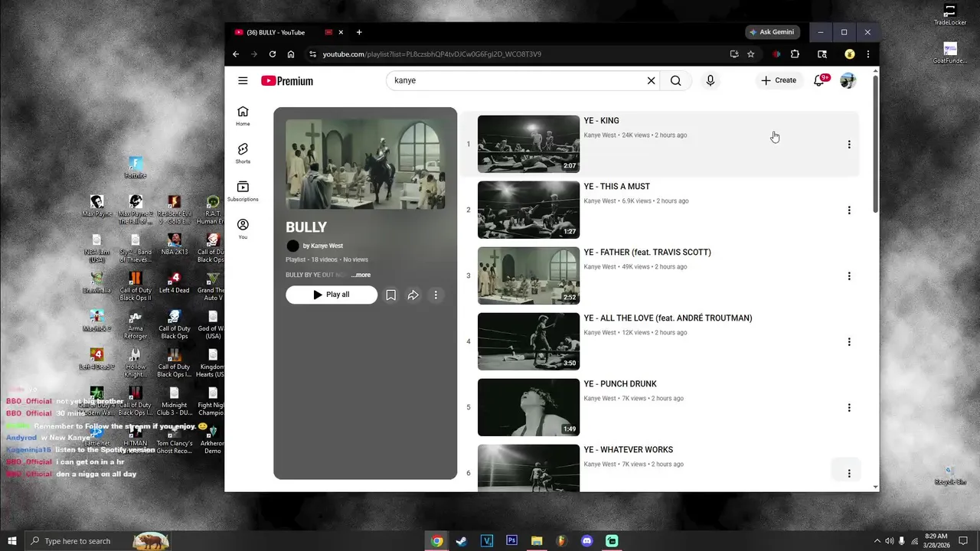Open Chrome extensions puzzle icon
Screen dimensions: 980x551
pos(795,54)
